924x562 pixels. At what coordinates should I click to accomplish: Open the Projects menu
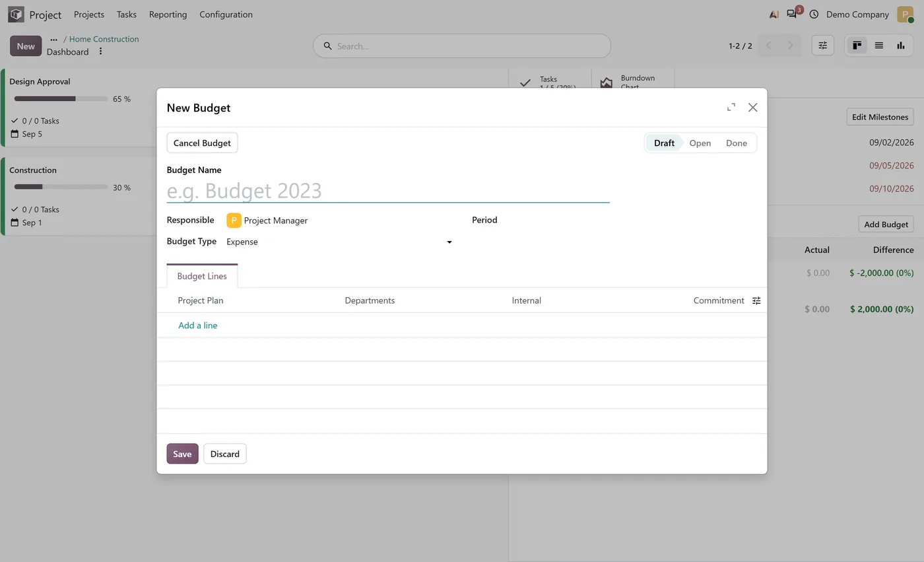[89, 14]
